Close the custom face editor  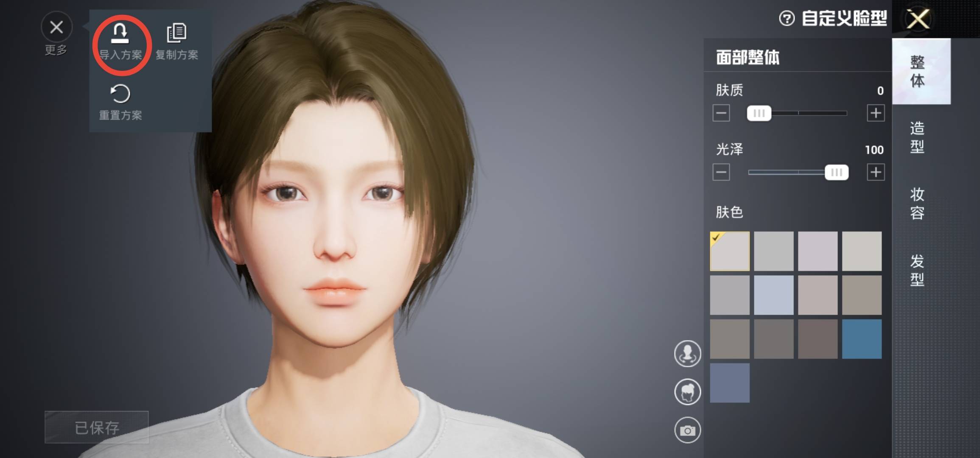click(918, 19)
